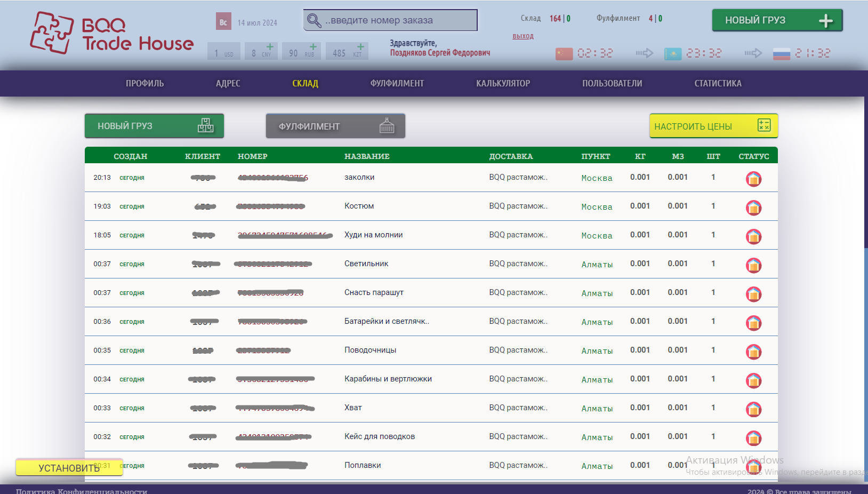The image size is (868, 494).
Task: Click the gray ФУЛФИЛМЕНТ button
Action: [335, 126]
